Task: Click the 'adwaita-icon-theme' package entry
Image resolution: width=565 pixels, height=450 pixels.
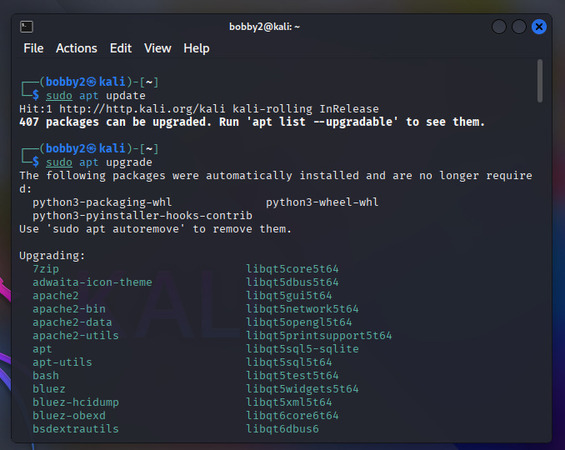Action: click(x=92, y=282)
